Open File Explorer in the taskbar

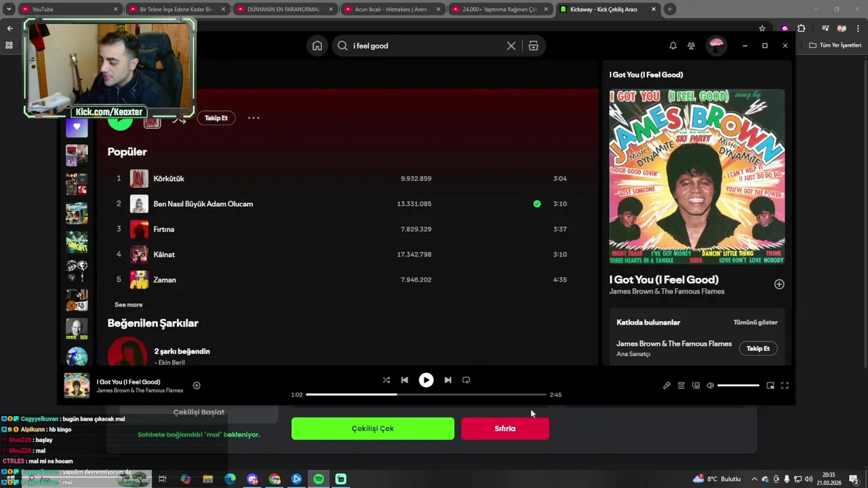coord(208,479)
